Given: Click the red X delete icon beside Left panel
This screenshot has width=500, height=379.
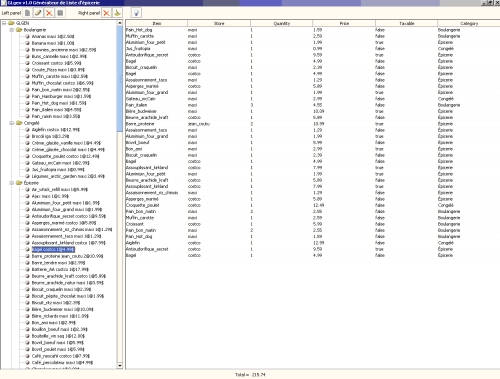Looking at the screenshot, I should (x=49, y=13).
